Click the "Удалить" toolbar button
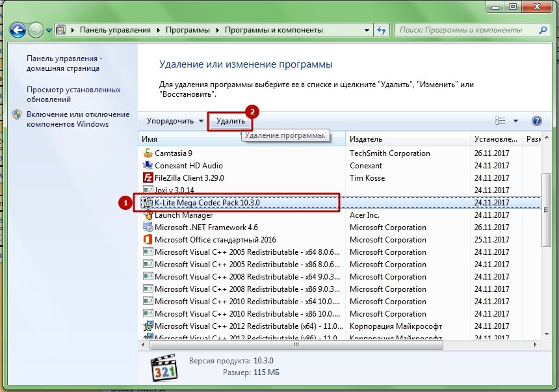Screen dimensions: 559x392 coord(230,121)
